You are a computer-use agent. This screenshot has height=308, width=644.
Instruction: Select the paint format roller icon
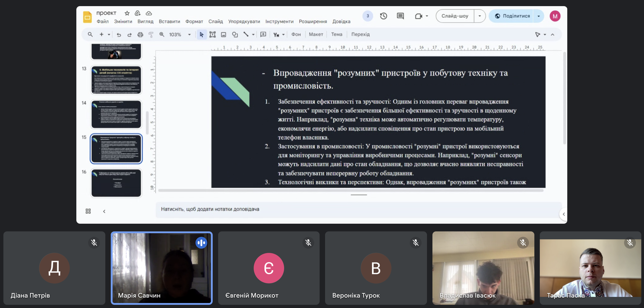151,34
